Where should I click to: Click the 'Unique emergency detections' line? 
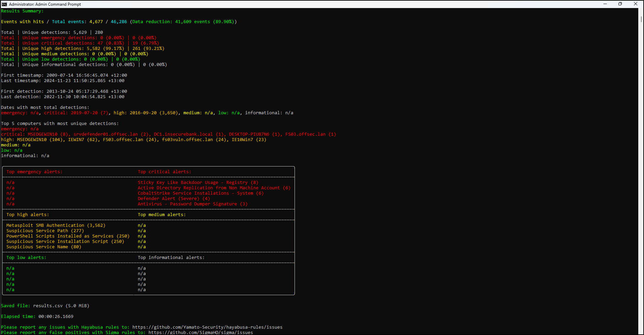[x=79, y=38]
